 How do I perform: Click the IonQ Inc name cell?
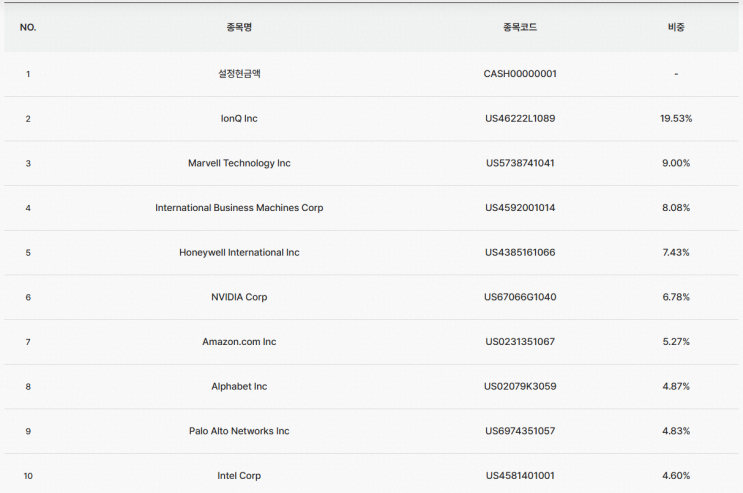[x=239, y=119]
